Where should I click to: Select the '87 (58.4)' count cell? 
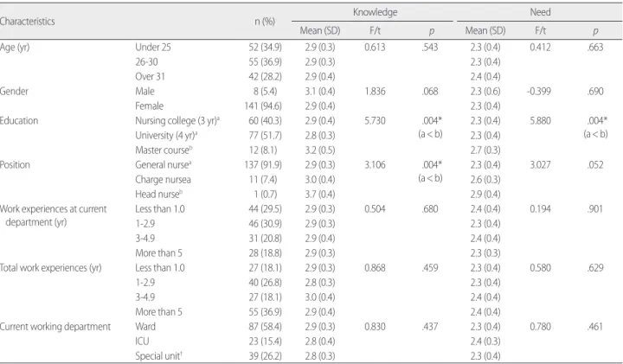point(265,327)
